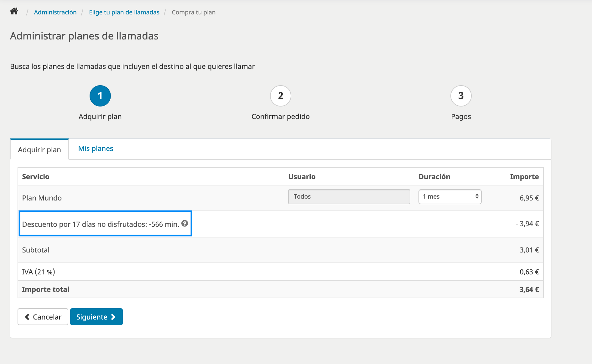Screen dimensions: 592x364
Task: Click the help question mark icon beside discount
Action: pos(185,223)
